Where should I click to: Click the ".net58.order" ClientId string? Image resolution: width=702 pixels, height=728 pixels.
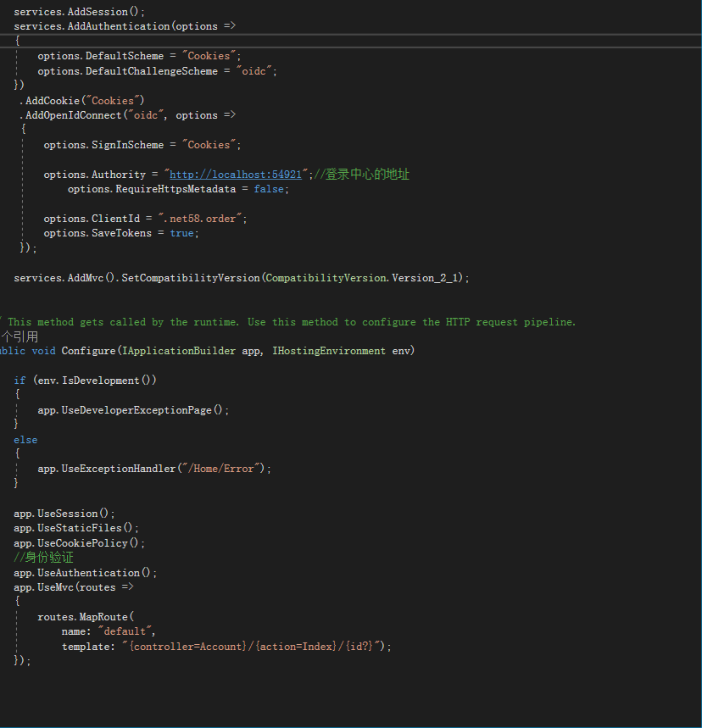[202, 219]
